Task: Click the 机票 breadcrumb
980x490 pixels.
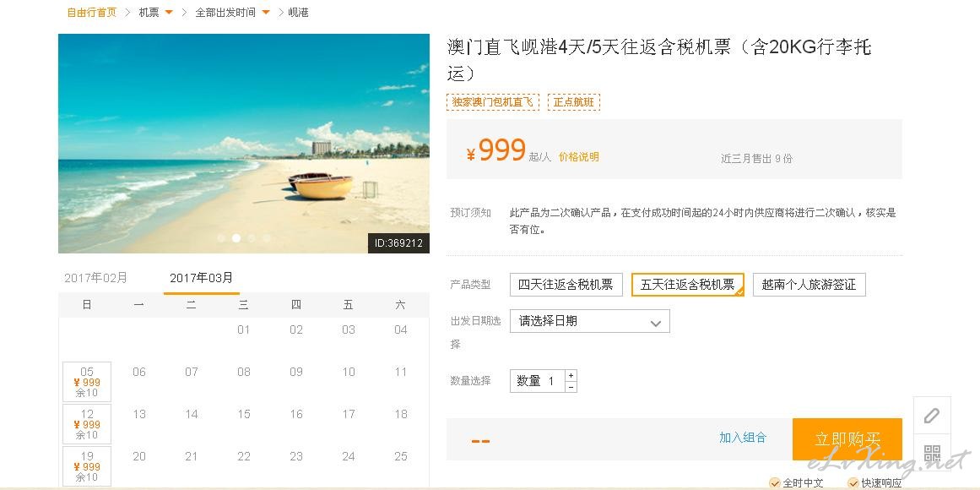Action: (x=149, y=13)
